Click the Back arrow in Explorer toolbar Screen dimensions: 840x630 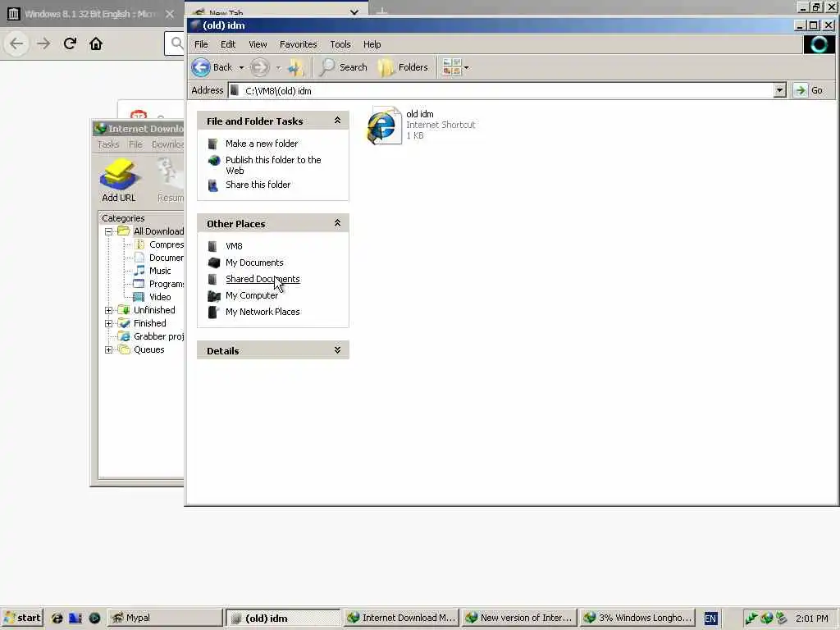coord(202,67)
